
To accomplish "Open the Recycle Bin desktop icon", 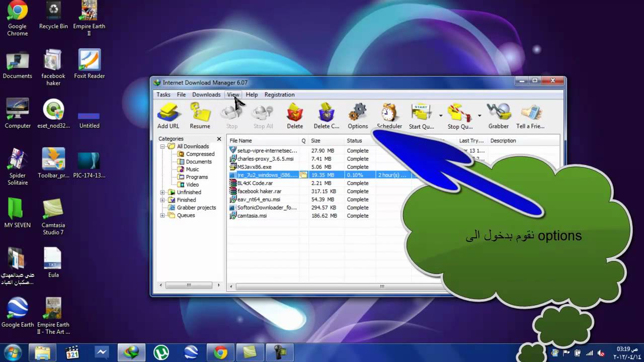I will click(x=53, y=15).
